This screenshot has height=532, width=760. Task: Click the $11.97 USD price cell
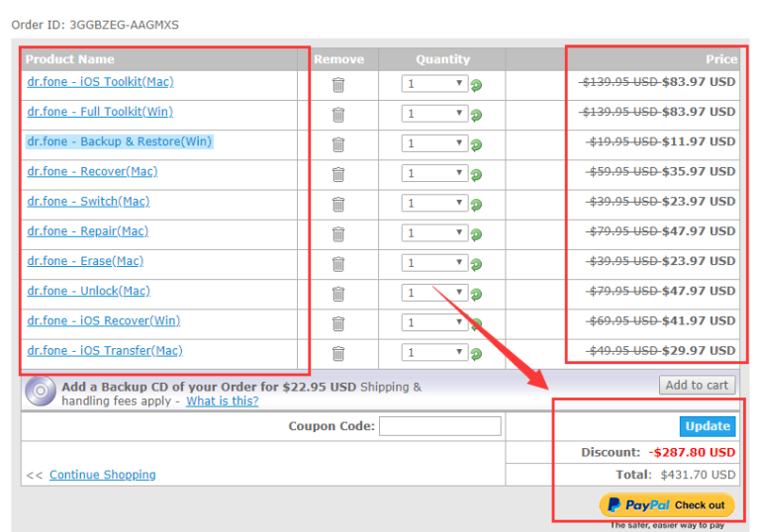tap(699, 141)
